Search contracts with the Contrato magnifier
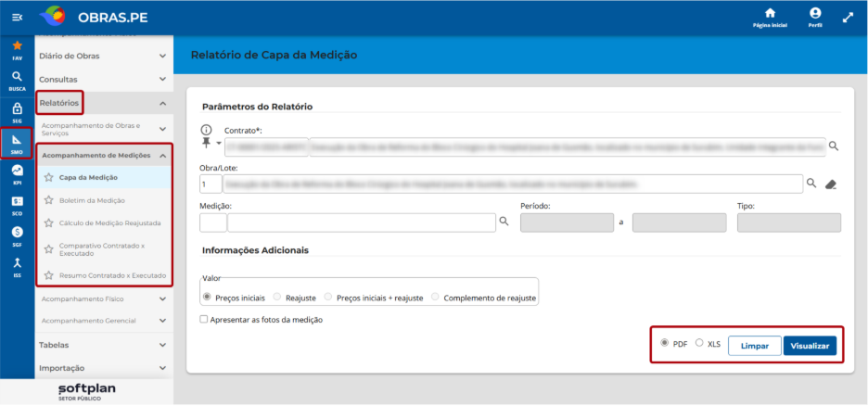Viewport: 868px width, 406px height. click(x=833, y=146)
